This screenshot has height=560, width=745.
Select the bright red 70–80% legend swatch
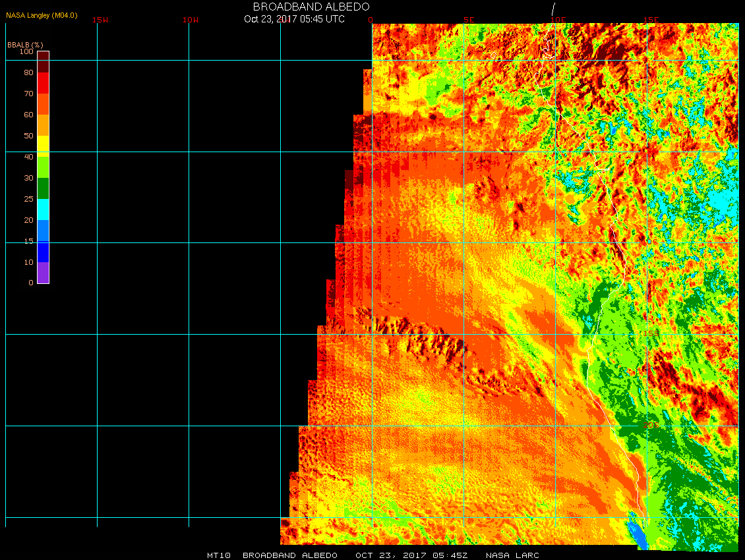click(43, 83)
